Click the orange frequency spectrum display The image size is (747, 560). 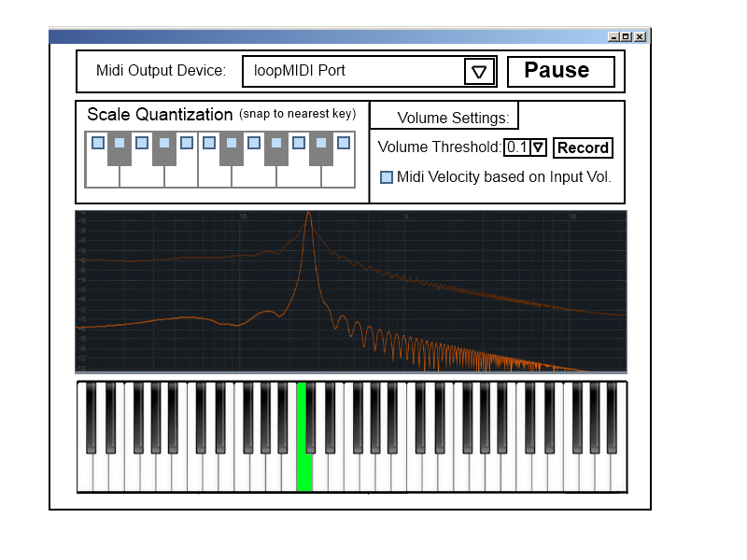[x=351, y=291]
